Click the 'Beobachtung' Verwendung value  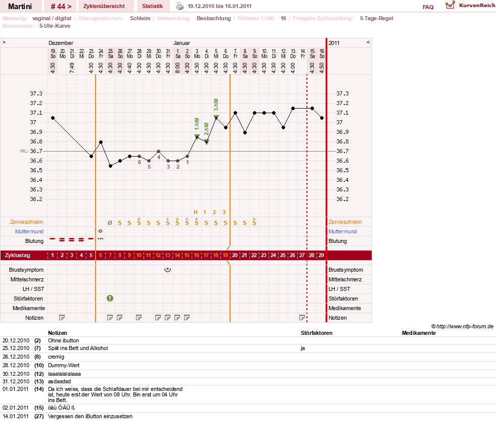click(x=213, y=18)
